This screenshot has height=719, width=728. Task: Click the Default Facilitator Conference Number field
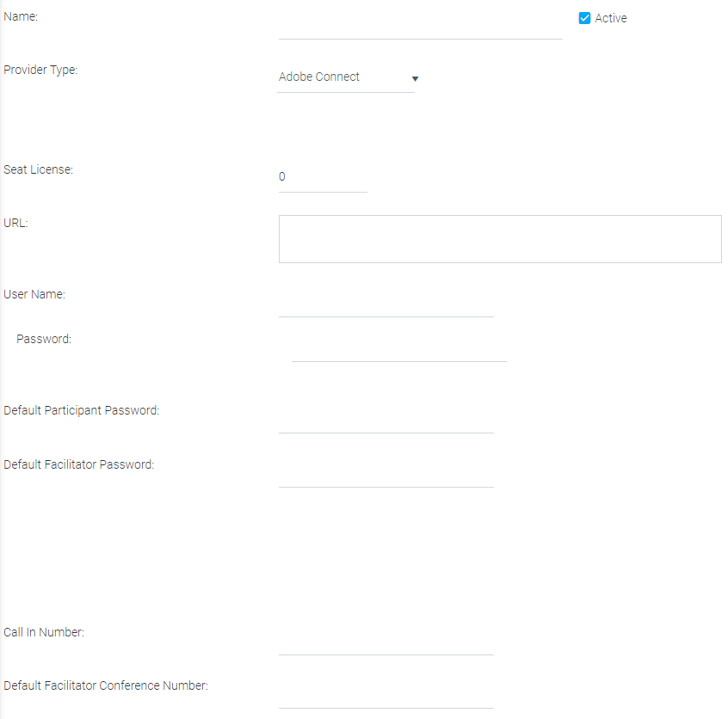(386, 696)
